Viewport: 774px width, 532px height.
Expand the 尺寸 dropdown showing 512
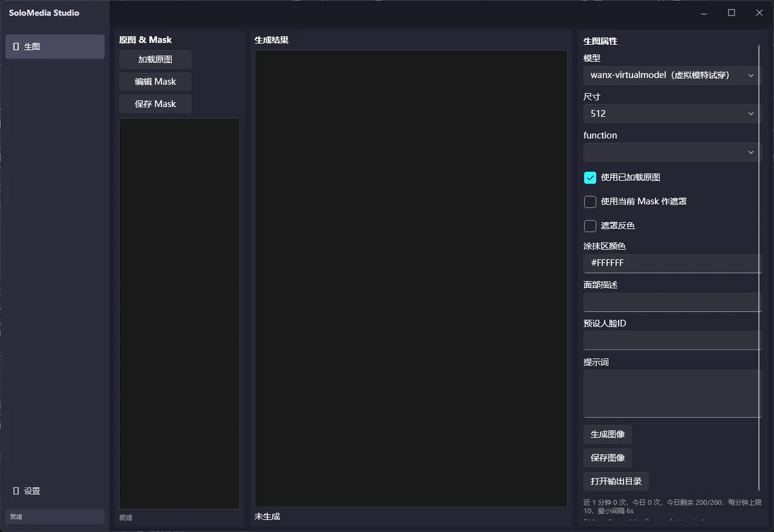click(x=672, y=114)
